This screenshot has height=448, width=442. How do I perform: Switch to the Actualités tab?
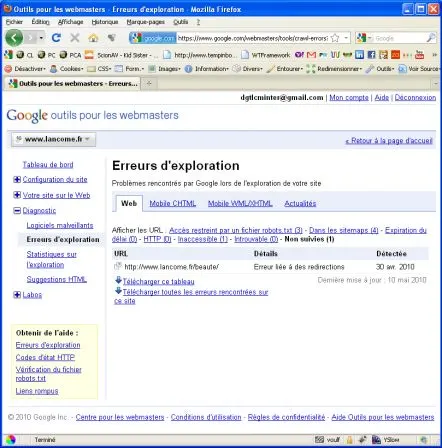coord(300,203)
